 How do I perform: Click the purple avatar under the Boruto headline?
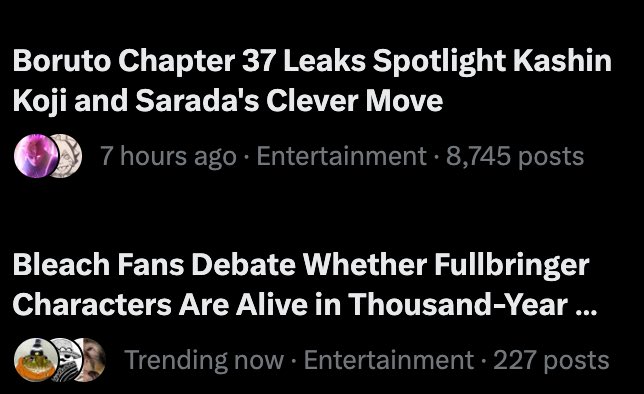(x=36, y=156)
